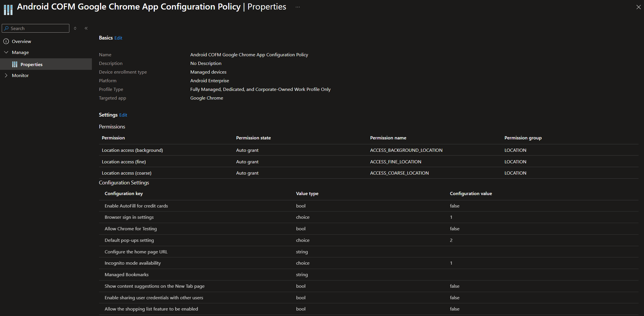Viewport: 644px width, 316px height.
Task: Collapse the navigation pane with the double-chevron icon
Action: (86, 28)
